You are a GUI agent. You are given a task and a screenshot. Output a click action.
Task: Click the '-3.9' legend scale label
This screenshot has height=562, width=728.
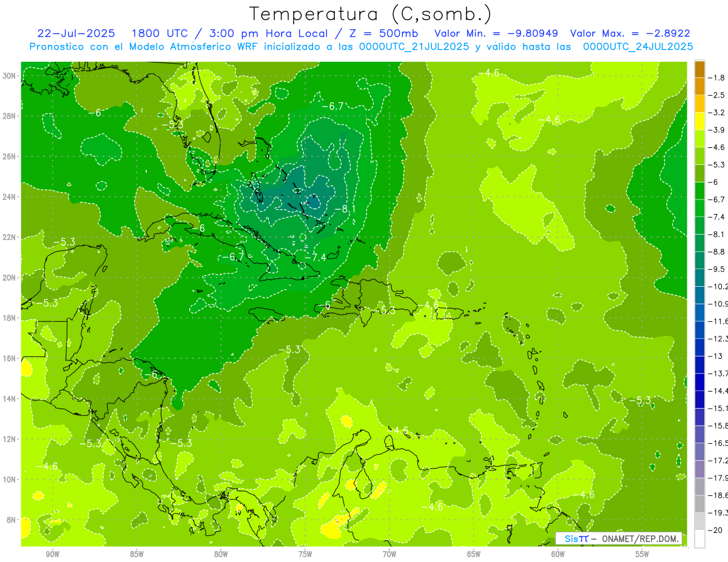(x=716, y=130)
